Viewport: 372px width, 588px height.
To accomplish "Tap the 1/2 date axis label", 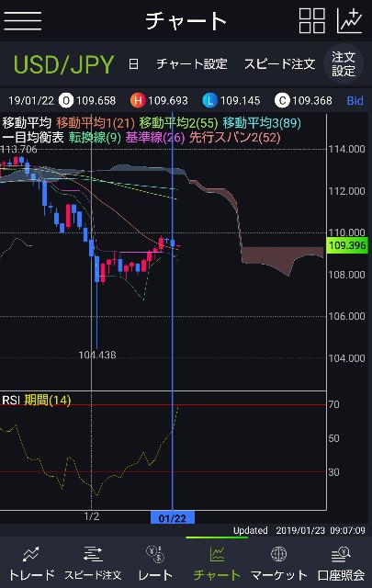I will 92,516.
